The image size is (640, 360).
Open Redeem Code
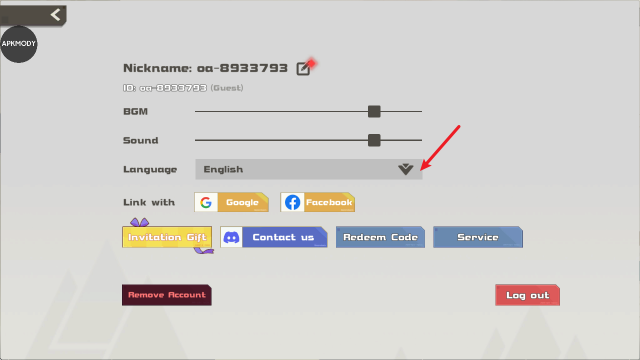click(x=380, y=237)
